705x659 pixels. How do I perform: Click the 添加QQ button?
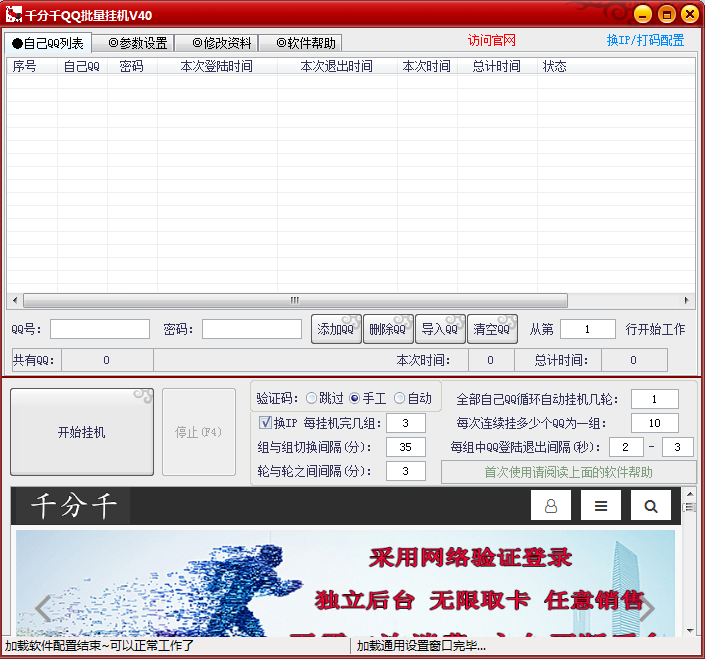click(336, 329)
